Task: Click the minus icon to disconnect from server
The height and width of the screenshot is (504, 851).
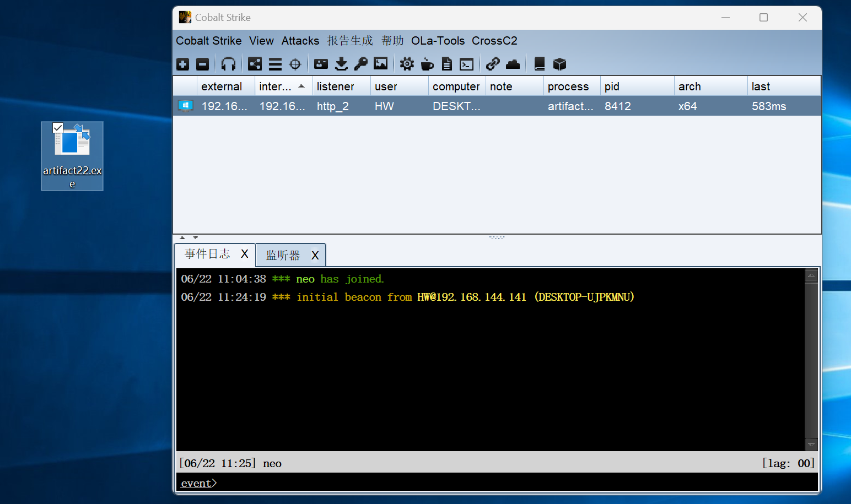Action: tap(203, 64)
